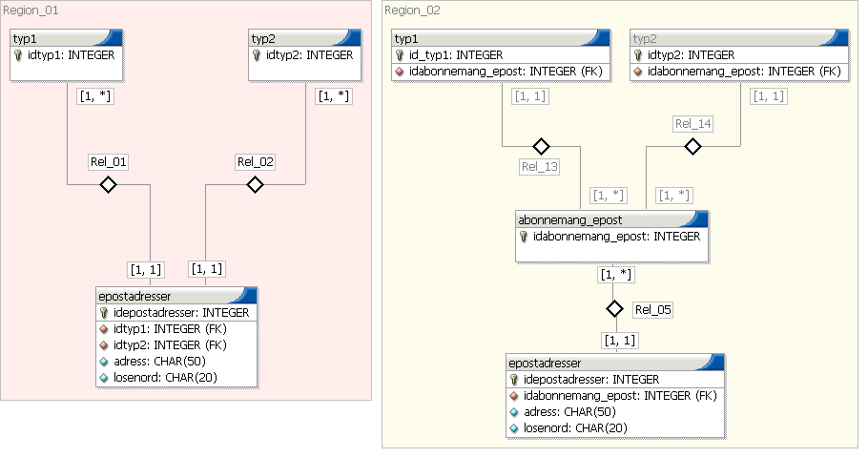Click FK icon of idabonnemang_epost in Region_02 typ1

tap(400, 72)
